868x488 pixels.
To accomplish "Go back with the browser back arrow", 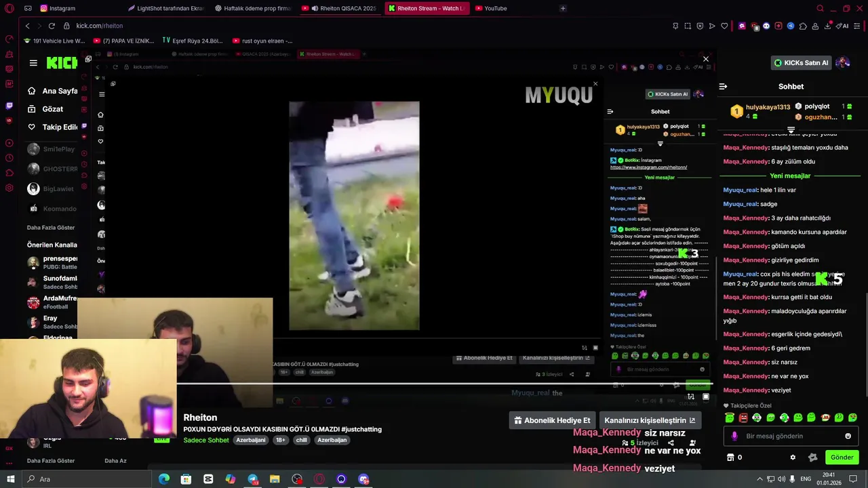I will tap(27, 26).
